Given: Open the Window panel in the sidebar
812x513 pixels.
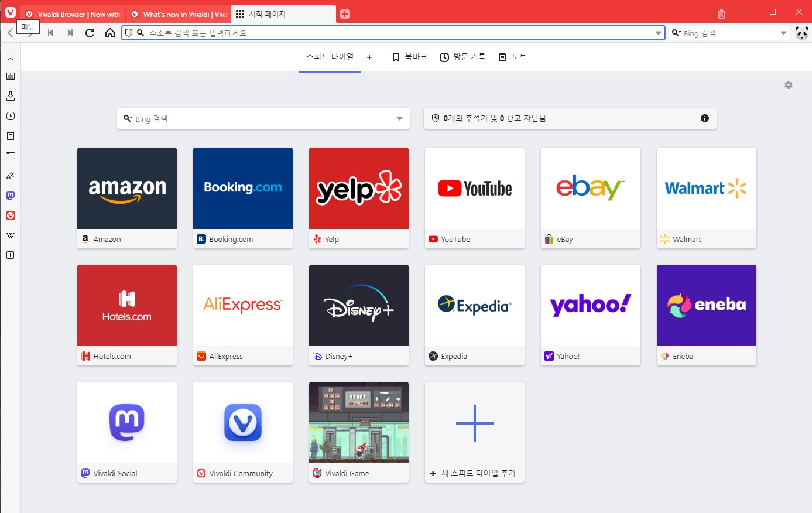Looking at the screenshot, I should coord(9,155).
